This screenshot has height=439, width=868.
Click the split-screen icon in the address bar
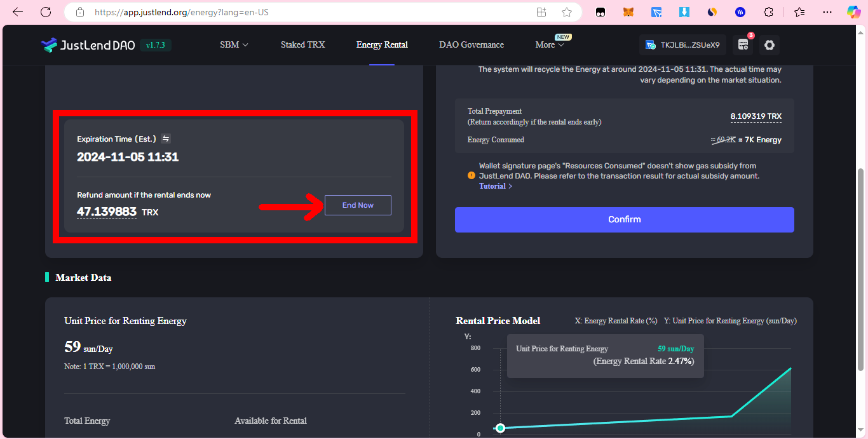tap(541, 12)
